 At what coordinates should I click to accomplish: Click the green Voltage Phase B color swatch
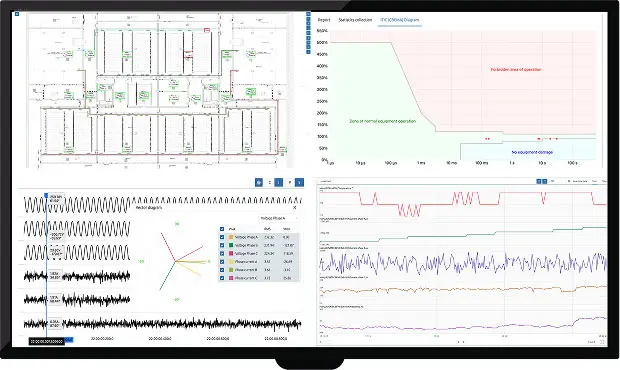[231, 245]
